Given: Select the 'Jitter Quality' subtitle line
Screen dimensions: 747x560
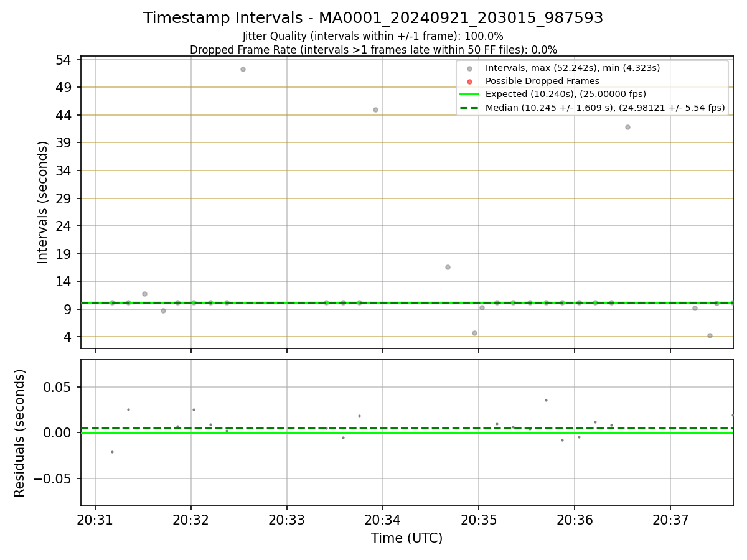Looking at the screenshot, I should [x=373, y=36].
